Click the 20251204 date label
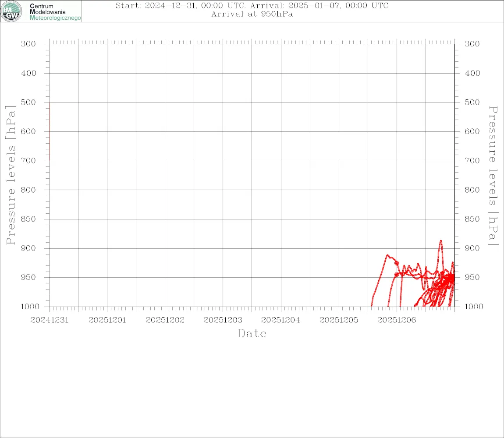This screenshot has height=438, width=504. 280,320
